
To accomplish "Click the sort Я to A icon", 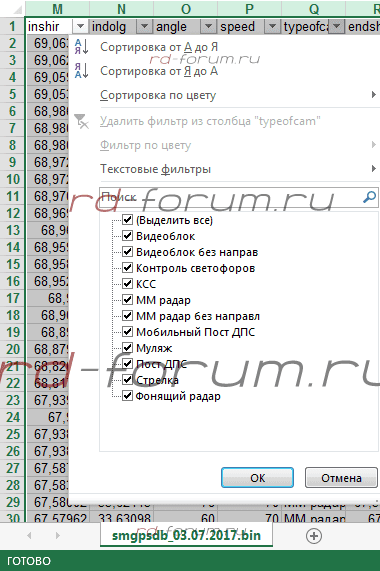I will point(81,71).
